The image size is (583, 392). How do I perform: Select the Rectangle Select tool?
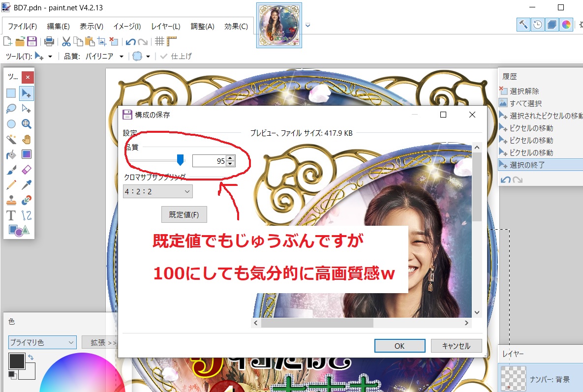(x=11, y=93)
